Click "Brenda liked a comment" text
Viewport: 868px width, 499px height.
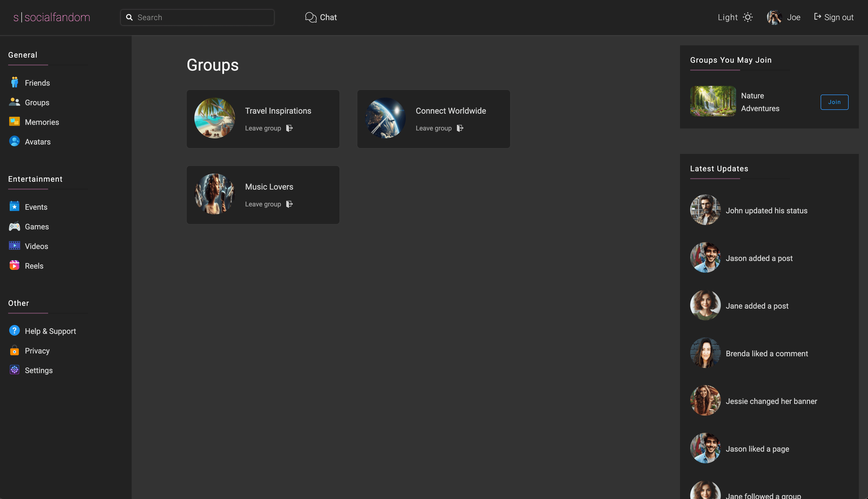[767, 353]
